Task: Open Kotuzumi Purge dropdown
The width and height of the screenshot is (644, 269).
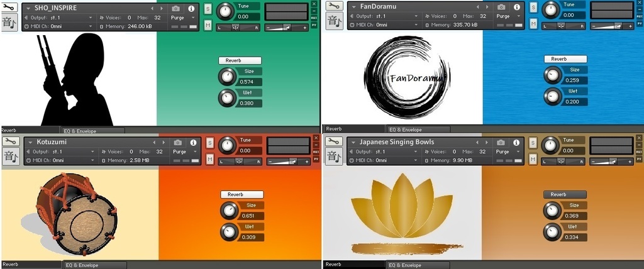Action: [185, 151]
